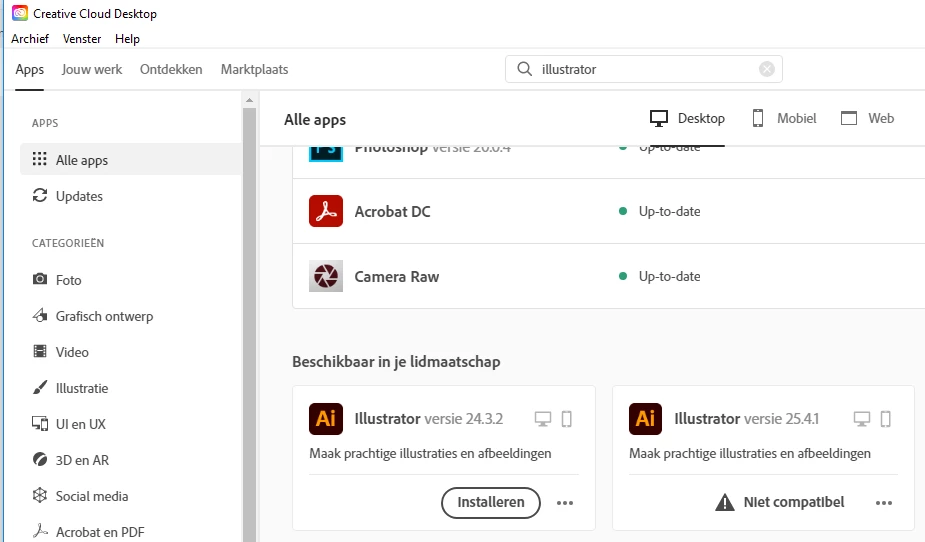This screenshot has width=925, height=542.
Task: Open the Archief menu
Action: point(30,39)
